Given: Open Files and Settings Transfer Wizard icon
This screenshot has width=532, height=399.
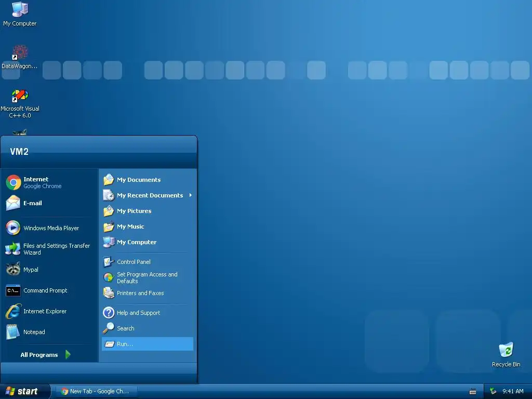Looking at the screenshot, I should [x=13, y=249].
